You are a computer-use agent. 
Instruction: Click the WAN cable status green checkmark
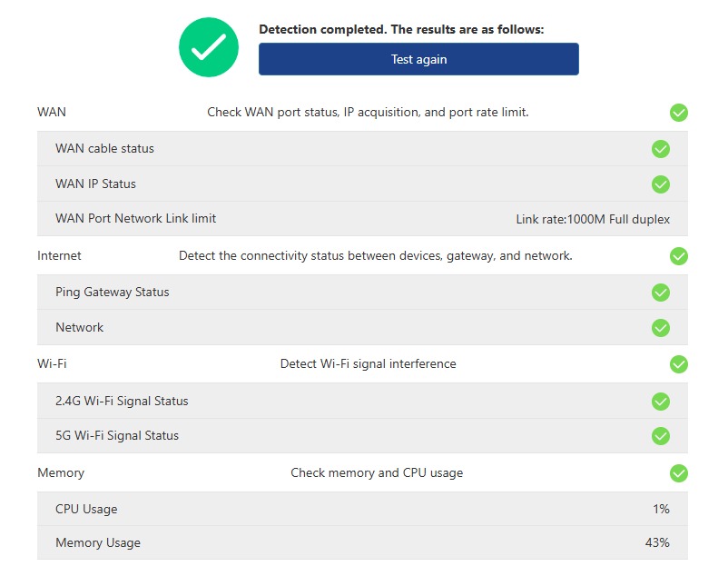click(661, 149)
